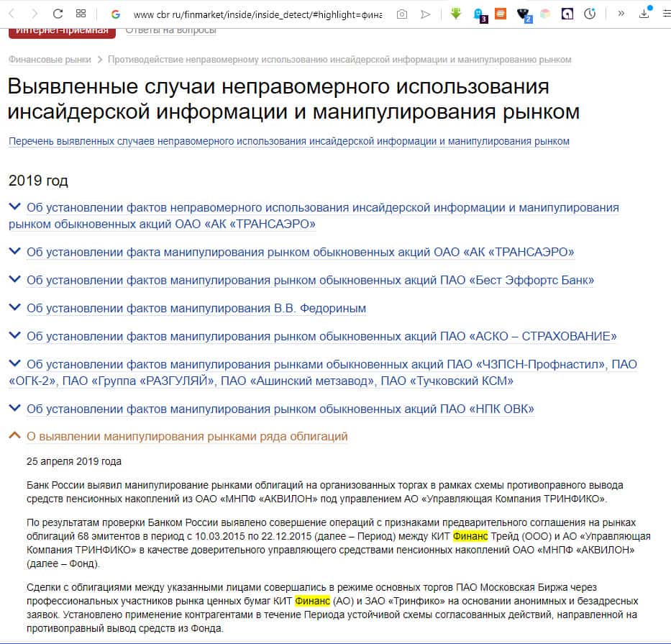The height and width of the screenshot is (644, 671).
Task: Click paragraph starting Банк России выявил
Action: click(x=325, y=492)
